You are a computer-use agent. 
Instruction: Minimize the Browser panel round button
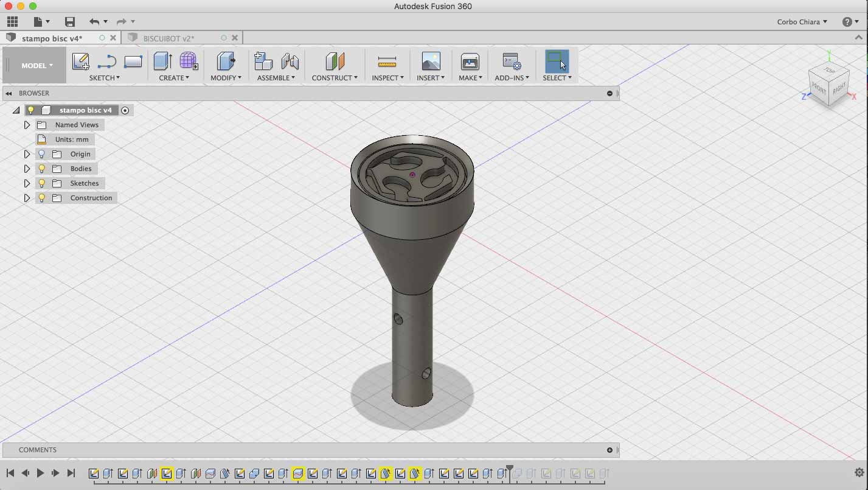tap(609, 93)
